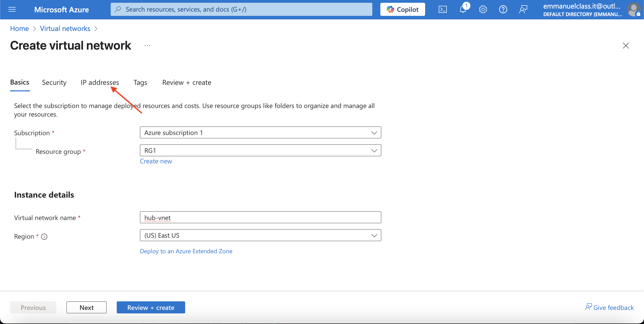Image resolution: width=644 pixels, height=324 pixels.
Task: Go to the Home breadcrumb
Action: pyautogui.click(x=19, y=28)
